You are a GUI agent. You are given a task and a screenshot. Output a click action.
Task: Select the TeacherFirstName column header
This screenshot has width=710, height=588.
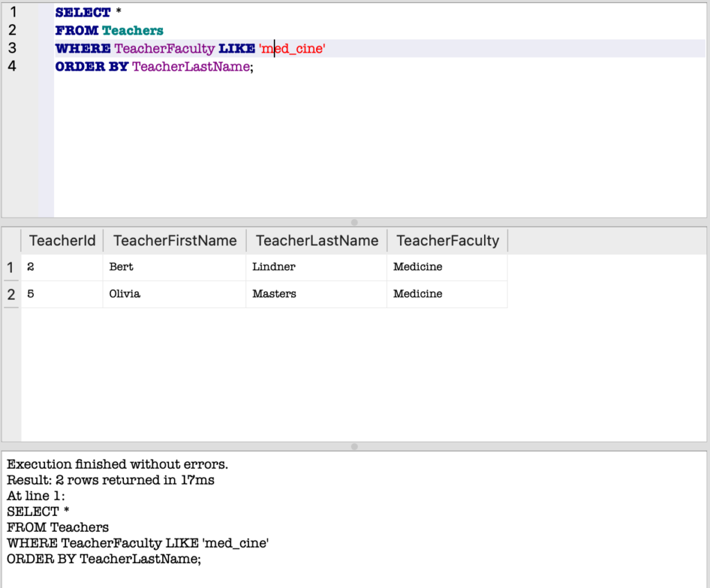pos(174,240)
